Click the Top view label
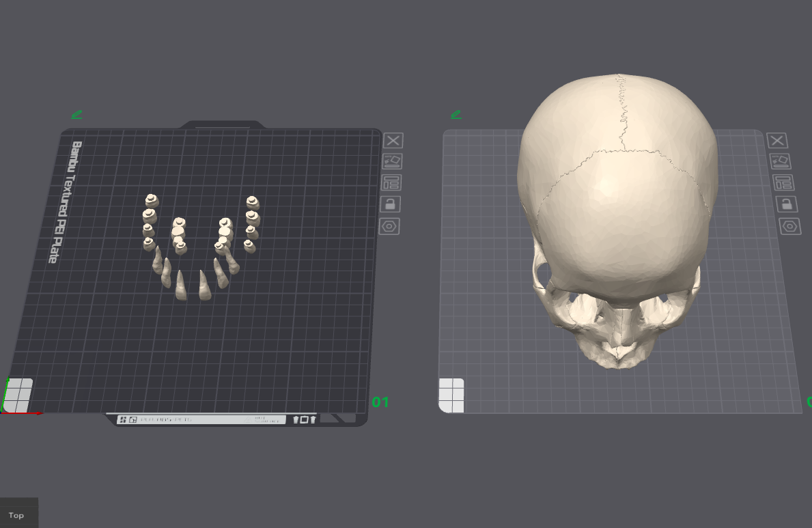Image resolution: width=812 pixels, height=528 pixels. pyautogui.click(x=16, y=515)
